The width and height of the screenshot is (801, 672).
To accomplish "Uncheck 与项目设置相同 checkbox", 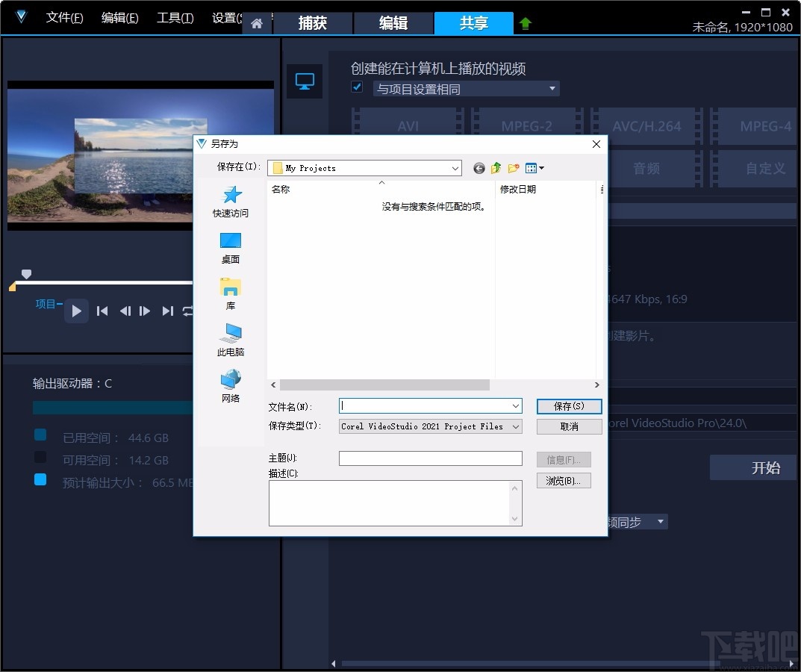I will 356,87.
